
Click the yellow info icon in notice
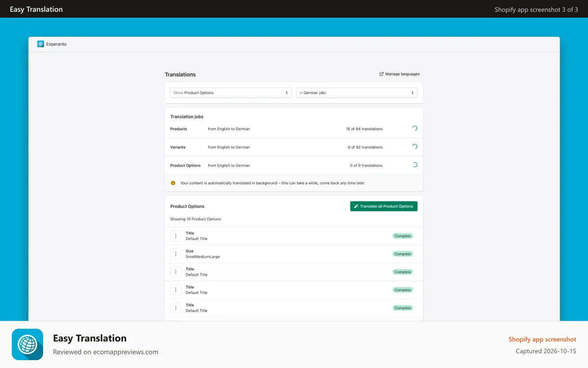tap(173, 183)
